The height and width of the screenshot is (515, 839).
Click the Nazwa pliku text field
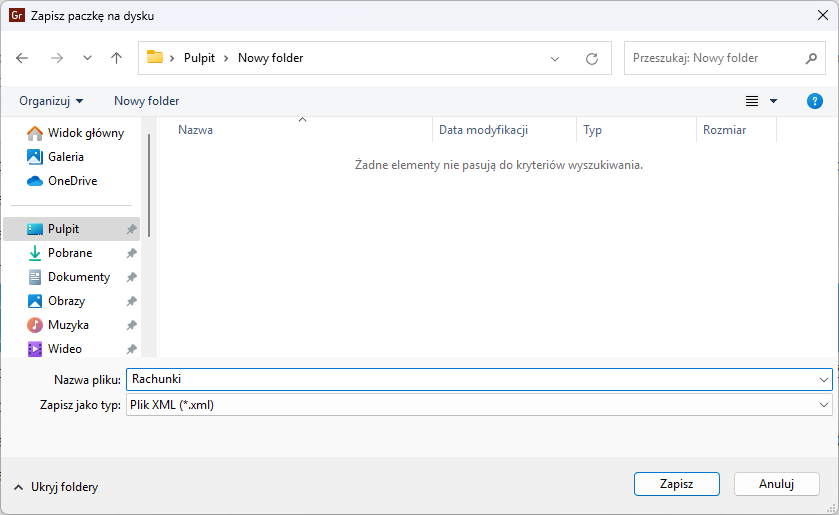coord(470,379)
